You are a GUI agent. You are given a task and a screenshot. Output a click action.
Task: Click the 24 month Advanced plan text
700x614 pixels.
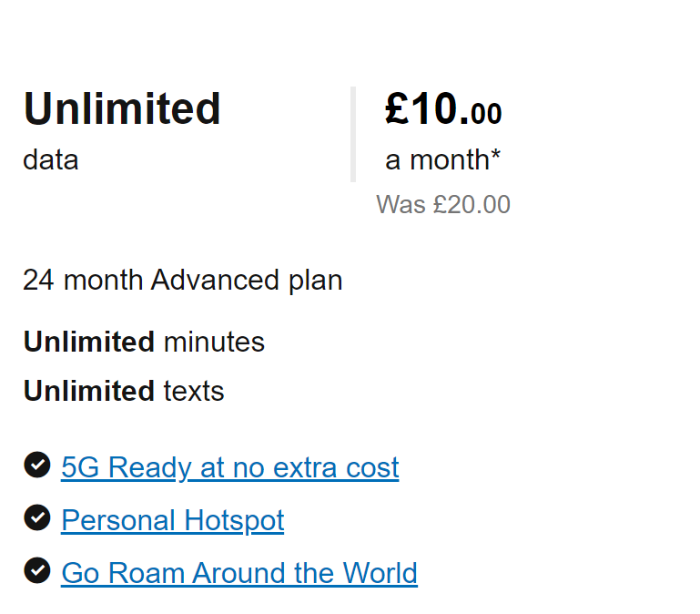(x=183, y=281)
